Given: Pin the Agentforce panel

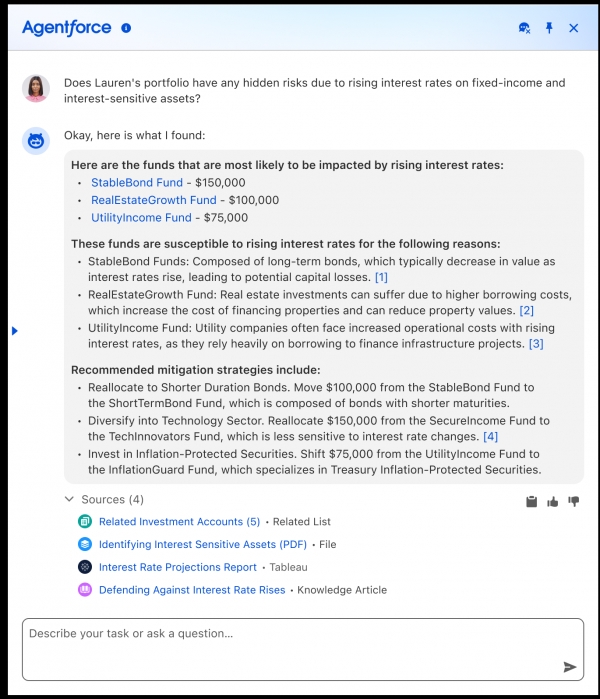Looking at the screenshot, I should (x=549, y=28).
